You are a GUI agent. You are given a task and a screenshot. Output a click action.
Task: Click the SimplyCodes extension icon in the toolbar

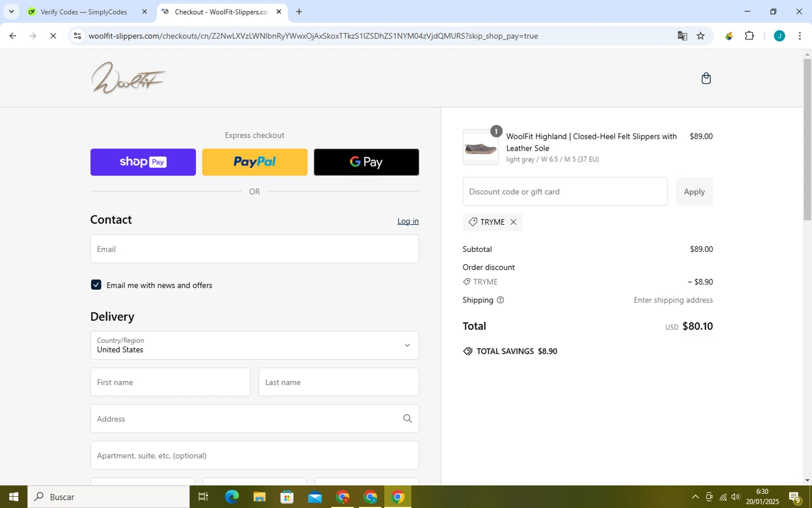click(729, 36)
